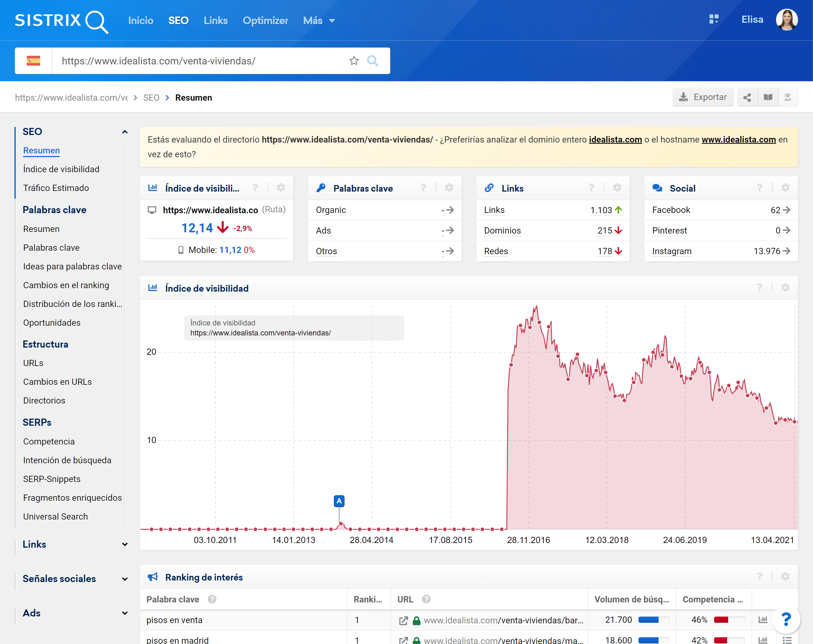Collapse the SEO sidebar section
The width and height of the screenshot is (813, 644).
pos(124,132)
